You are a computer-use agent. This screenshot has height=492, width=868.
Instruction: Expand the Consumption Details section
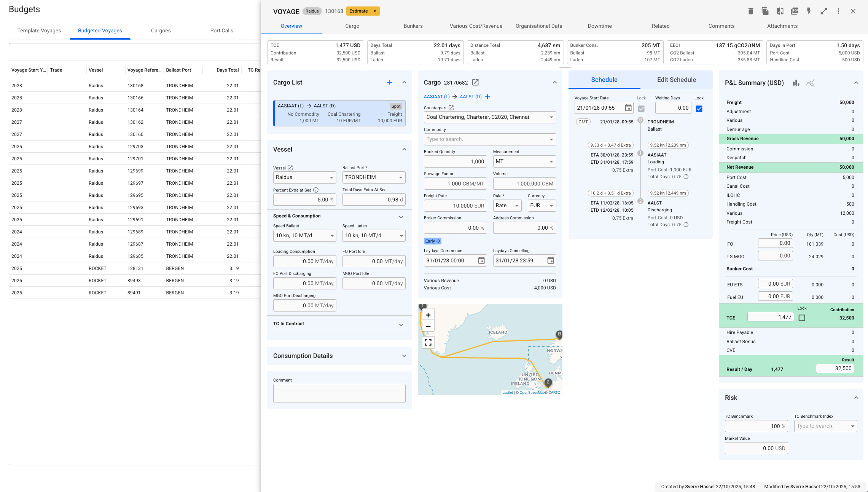pyautogui.click(x=404, y=356)
